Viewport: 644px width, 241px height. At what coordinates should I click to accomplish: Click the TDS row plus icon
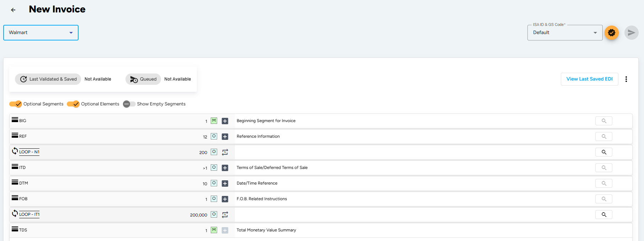225,230
